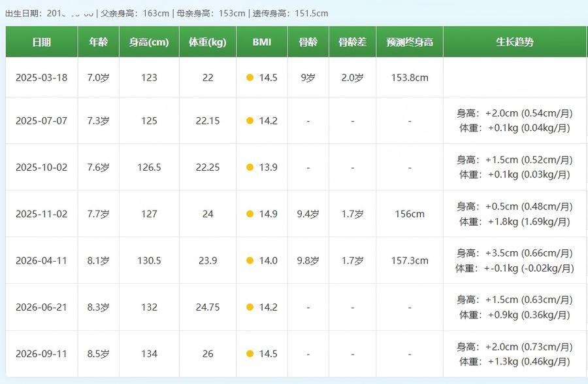Click the height value 130.5
Screen dimensions: 588x384
tap(149, 260)
